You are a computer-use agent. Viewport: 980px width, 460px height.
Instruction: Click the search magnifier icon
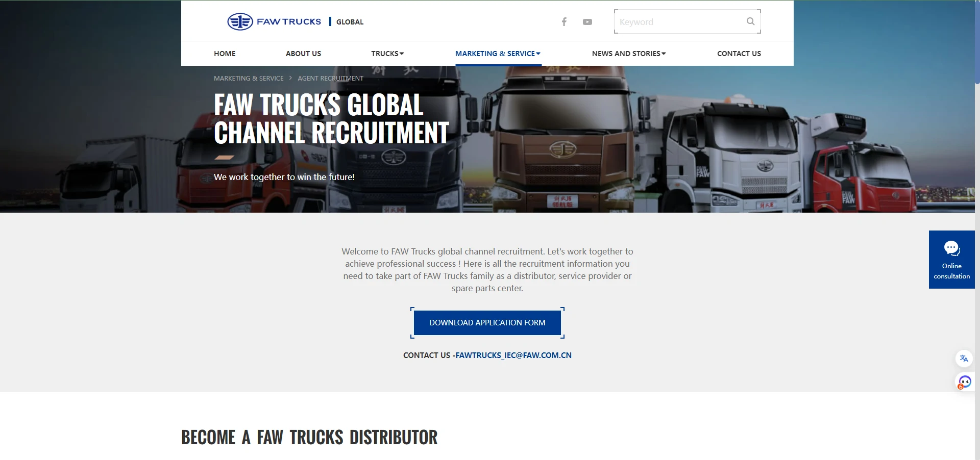[750, 21]
